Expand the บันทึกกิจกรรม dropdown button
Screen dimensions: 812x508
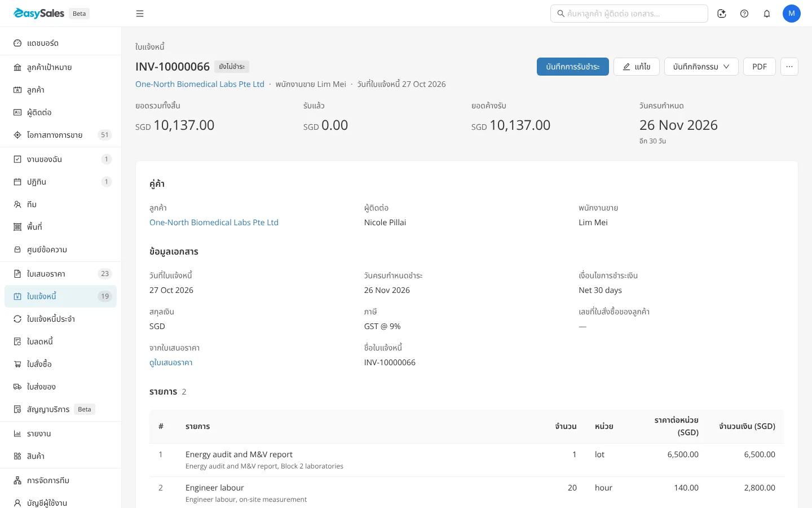point(701,67)
